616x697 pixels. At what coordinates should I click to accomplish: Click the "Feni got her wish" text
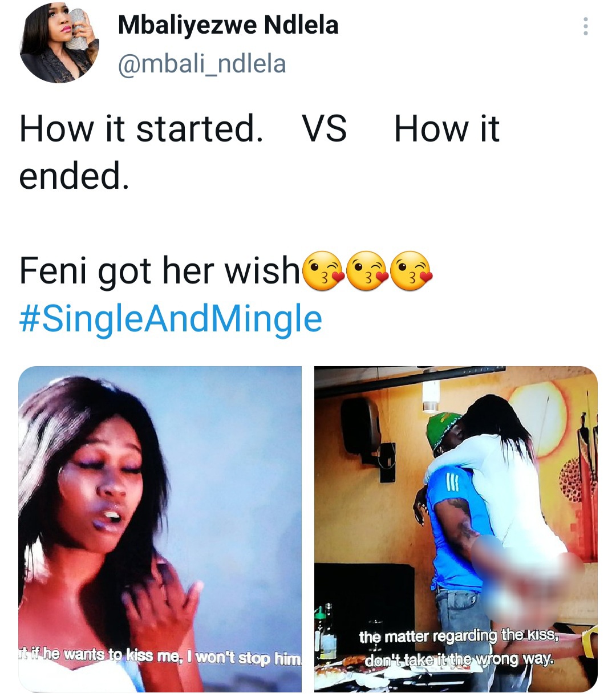(160, 271)
